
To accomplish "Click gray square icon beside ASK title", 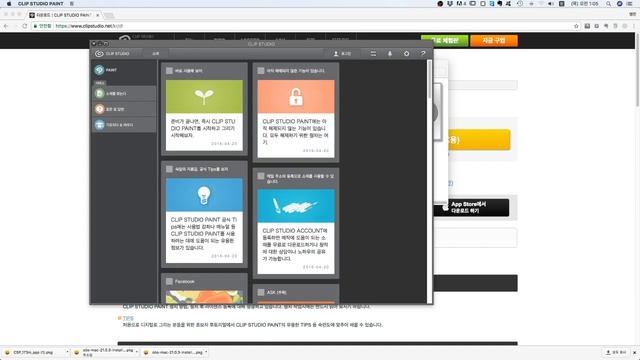I will click(x=261, y=292).
